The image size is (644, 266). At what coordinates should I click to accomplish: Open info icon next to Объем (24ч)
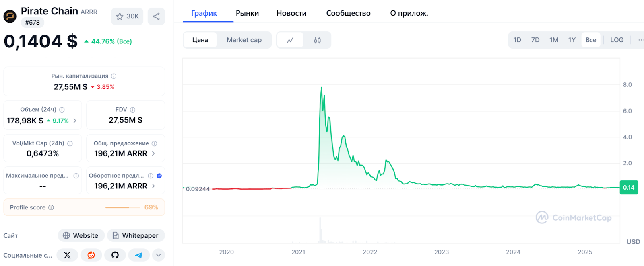pos(62,110)
